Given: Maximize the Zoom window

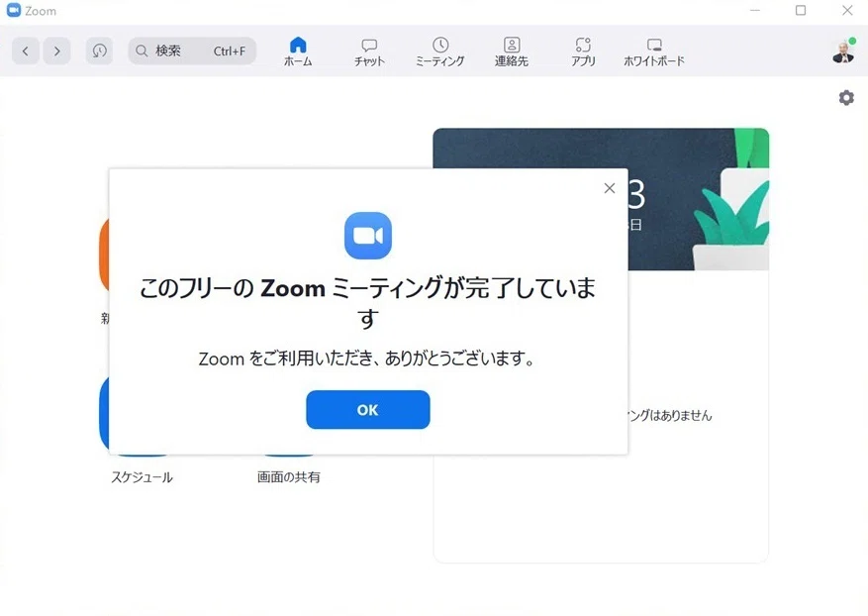Looking at the screenshot, I should tap(801, 10).
